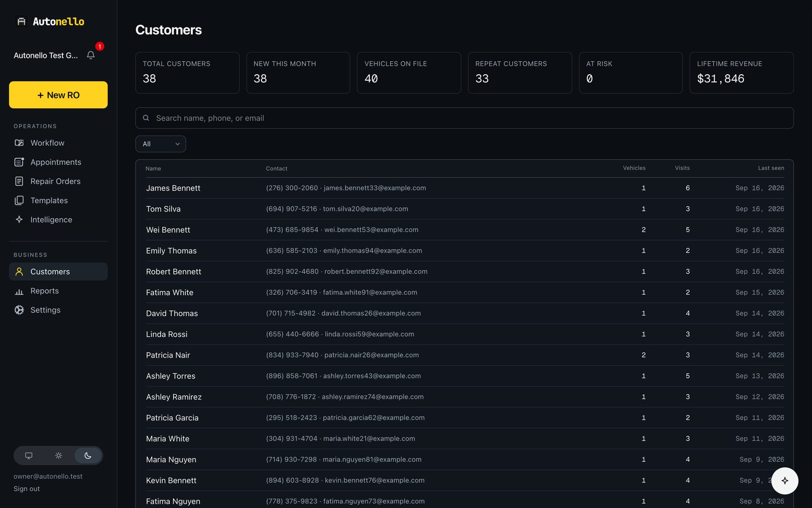Open Repair Orders page

[x=58, y=181]
